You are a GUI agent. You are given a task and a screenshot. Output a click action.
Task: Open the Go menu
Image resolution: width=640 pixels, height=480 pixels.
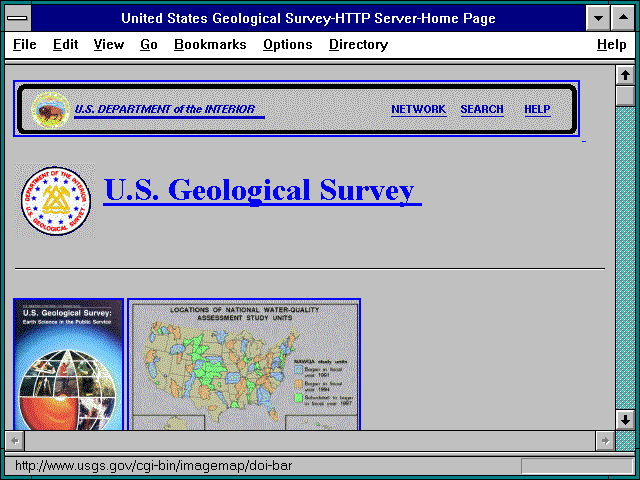coord(149,44)
